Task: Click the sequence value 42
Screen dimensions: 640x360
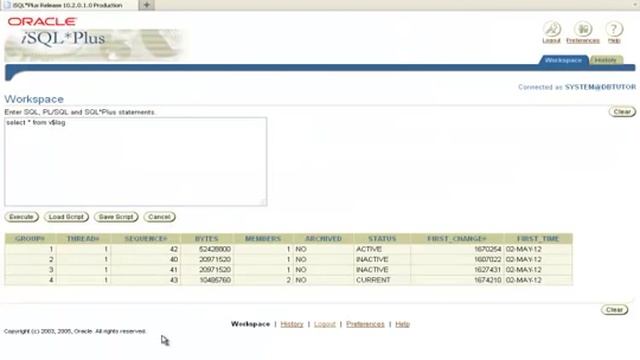Action: point(174,249)
